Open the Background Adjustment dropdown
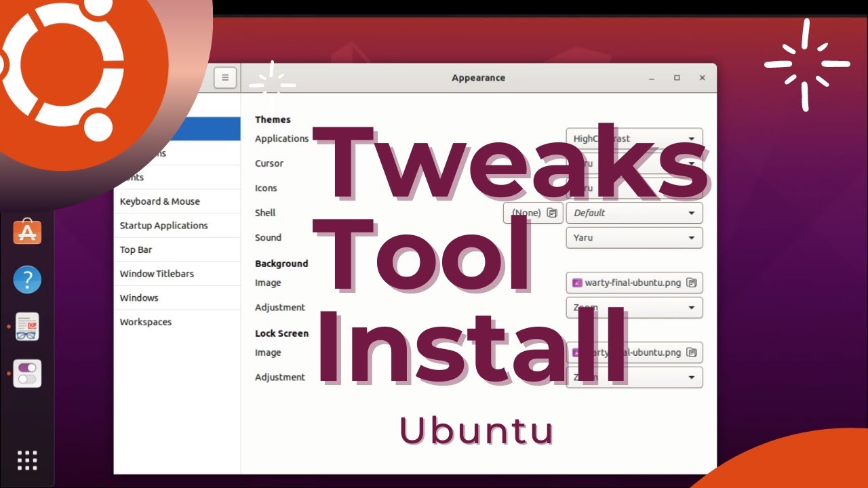Viewport: 868px width, 488px height. pos(634,308)
